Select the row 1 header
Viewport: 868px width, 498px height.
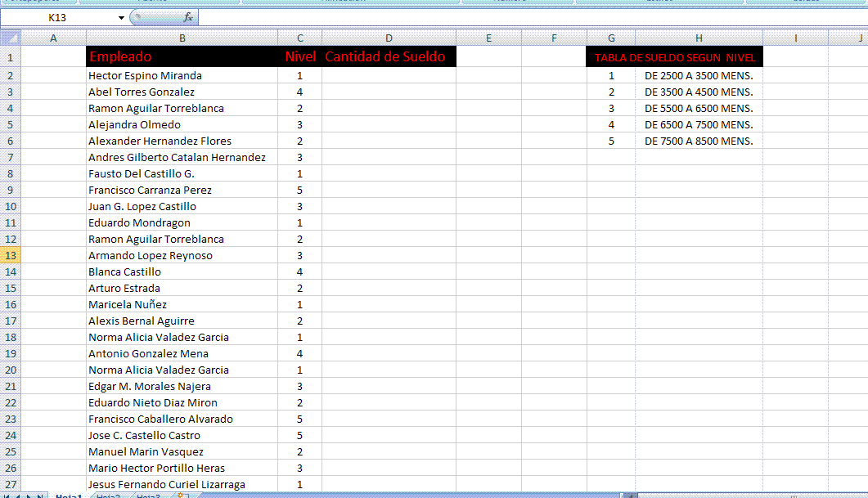click(x=10, y=57)
